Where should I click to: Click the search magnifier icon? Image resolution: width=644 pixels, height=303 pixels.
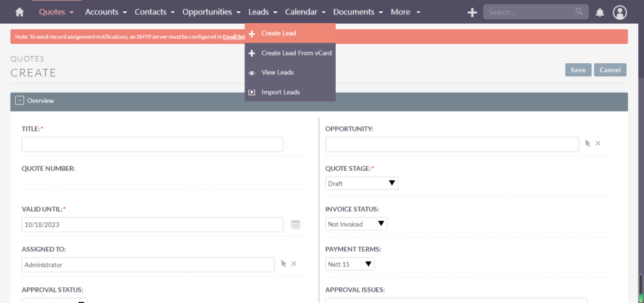point(579,12)
